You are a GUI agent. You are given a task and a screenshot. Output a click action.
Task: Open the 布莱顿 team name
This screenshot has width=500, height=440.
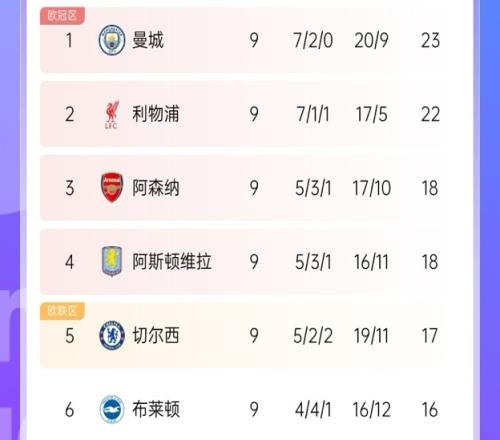point(156,409)
